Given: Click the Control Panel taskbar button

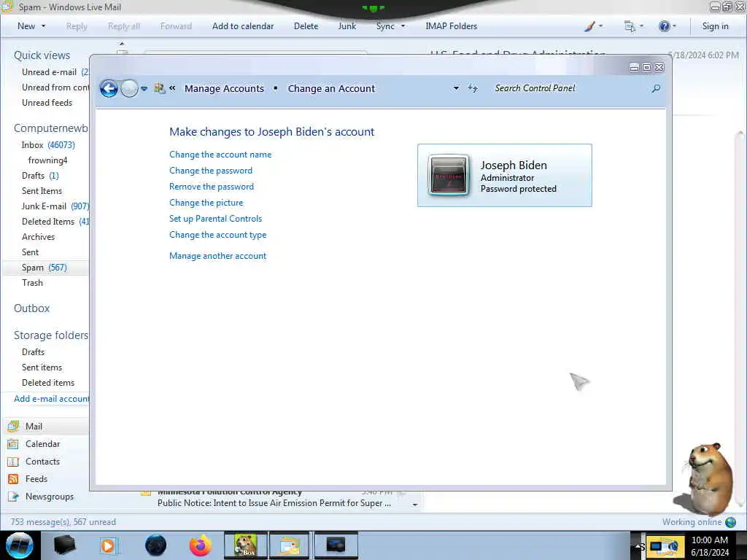Looking at the screenshot, I should click(336, 545).
